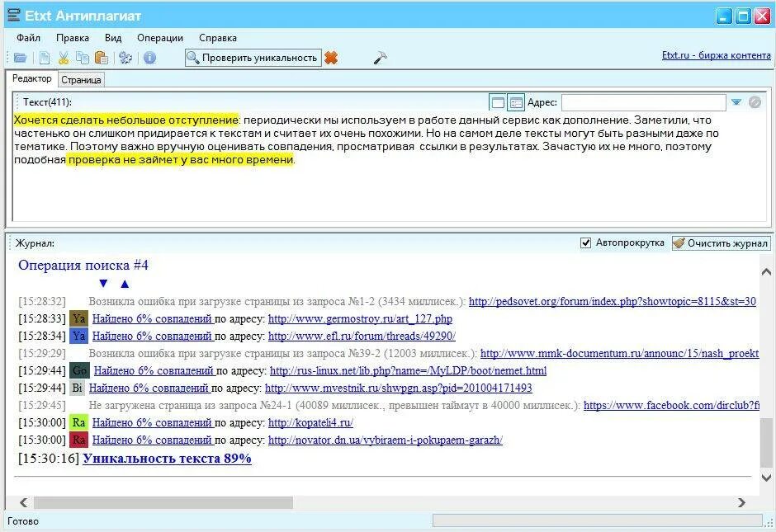Click the journal scrollbar down arrow

pyautogui.click(x=766, y=477)
